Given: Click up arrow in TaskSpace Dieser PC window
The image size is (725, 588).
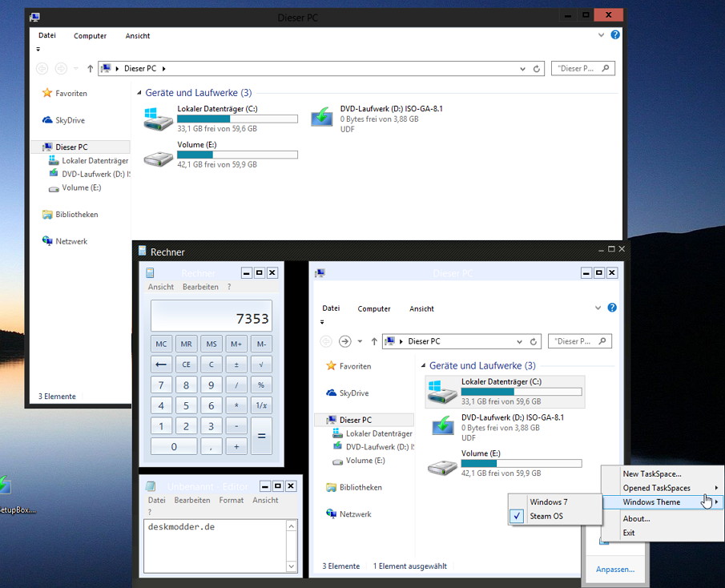Looking at the screenshot, I should 374,341.
